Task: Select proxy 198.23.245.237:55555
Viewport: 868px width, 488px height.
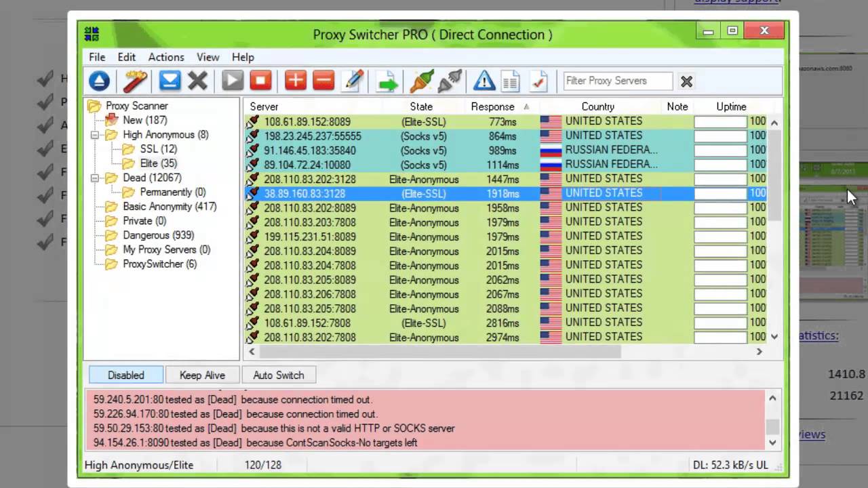Action: (x=506, y=136)
